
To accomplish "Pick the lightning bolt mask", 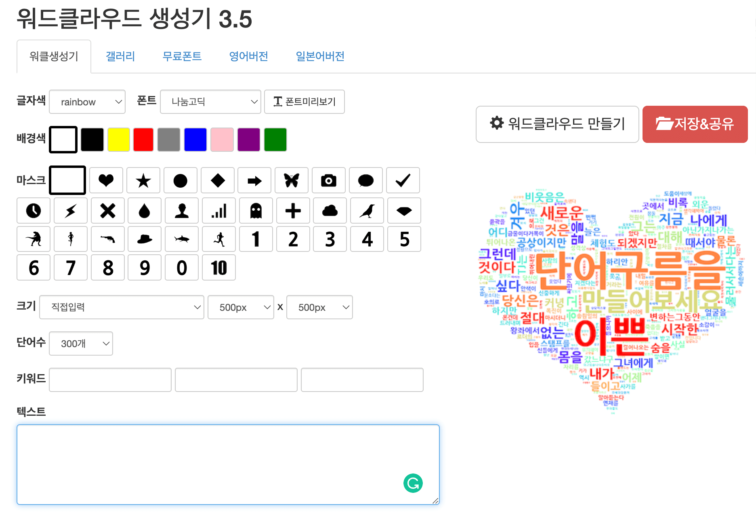I will click(70, 210).
